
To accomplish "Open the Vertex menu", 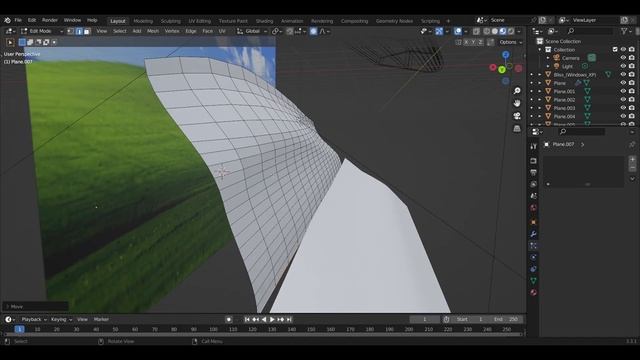I will coord(172,31).
